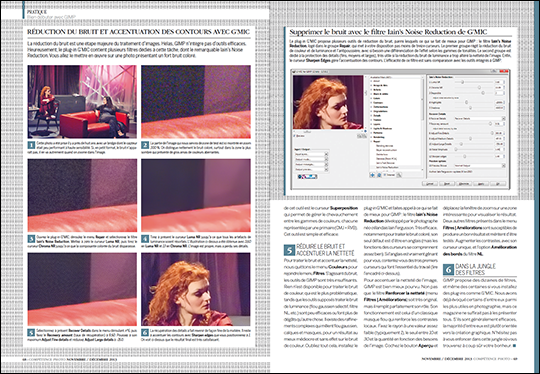Click the Chroma NR value field
Viewport: 540px width, 374px height.
(499, 87)
